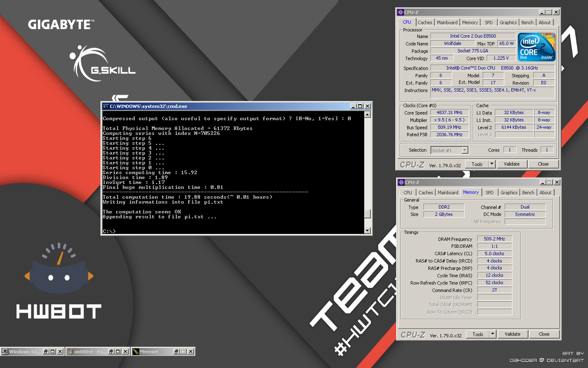Click the Max TDP value '65.0 W'
The image size is (588, 368).
click(x=506, y=43)
